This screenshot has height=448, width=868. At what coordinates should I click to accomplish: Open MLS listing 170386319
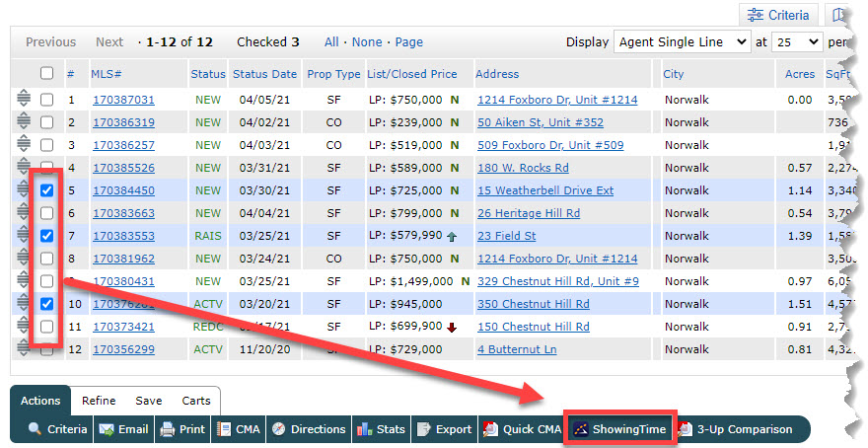pyautogui.click(x=123, y=122)
